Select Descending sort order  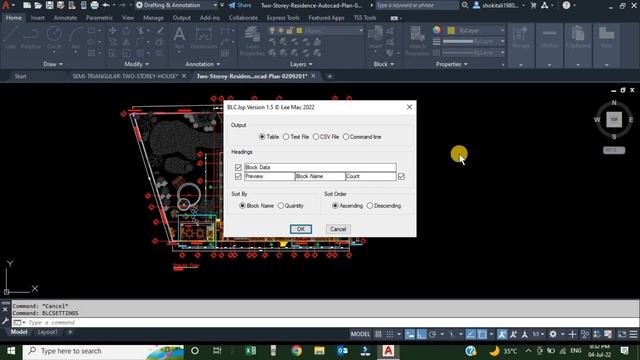pyautogui.click(x=370, y=206)
